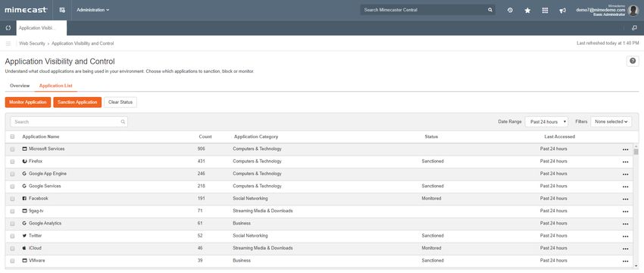Sort by Application Name column header
Image resolution: width=644 pixels, height=273 pixels.
click(41, 136)
